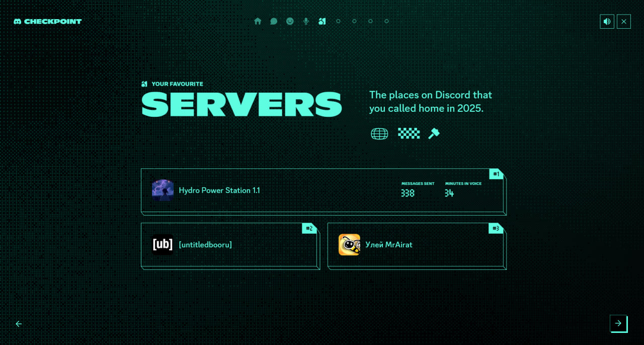This screenshot has height=345, width=644.
Task: Jump to the second empty circle step
Action: tap(354, 21)
